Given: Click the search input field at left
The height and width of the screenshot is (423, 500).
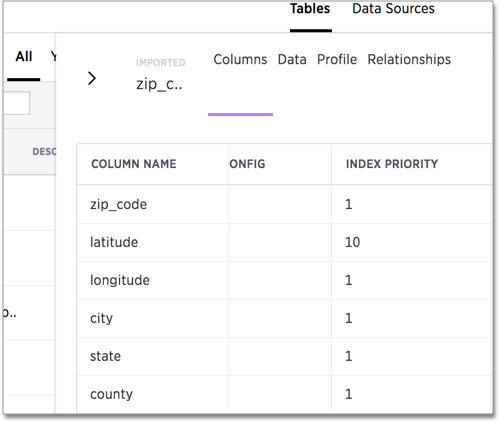Looking at the screenshot, I should point(17,103).
